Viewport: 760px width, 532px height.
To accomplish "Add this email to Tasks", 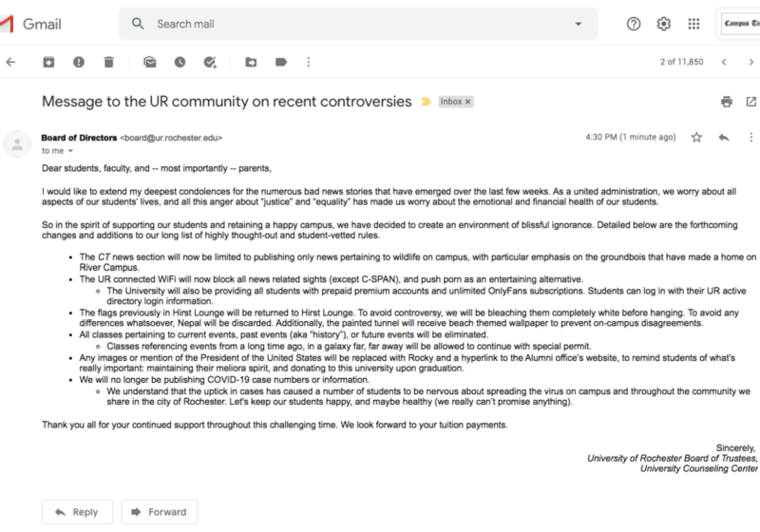I will (210, 62).
